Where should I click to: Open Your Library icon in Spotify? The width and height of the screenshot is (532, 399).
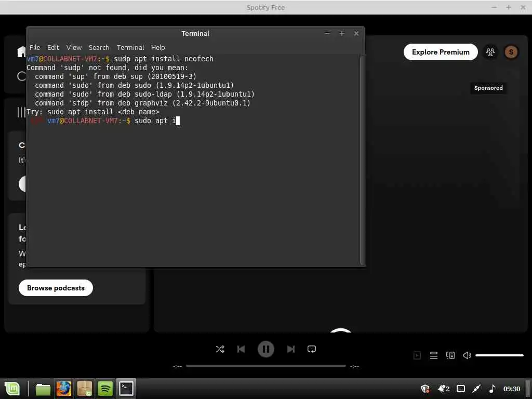(x=21, y=112)
